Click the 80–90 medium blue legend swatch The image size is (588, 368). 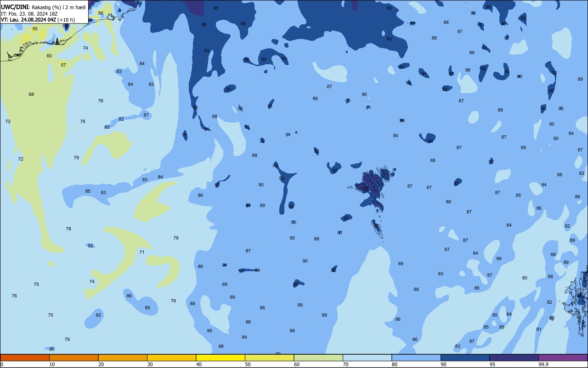click(x=416, y=357)
